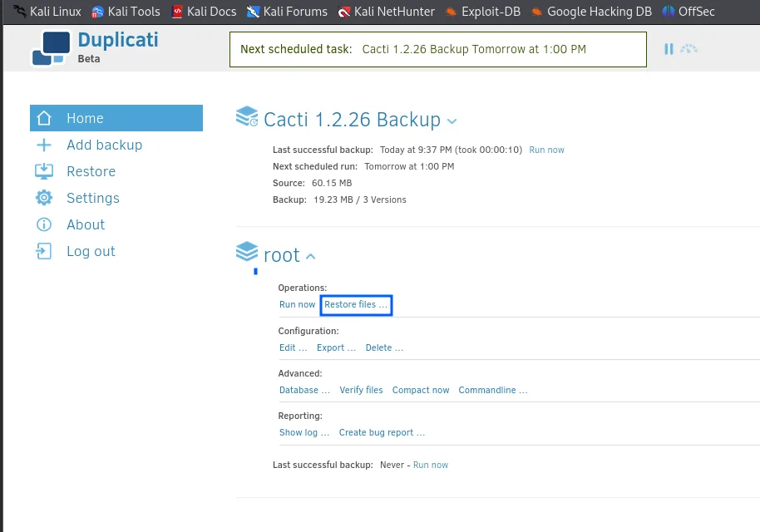The image size is (760, 532).
Task: Click '19.23 MB / 3 Versions' text
Action: pyautogui.click(x=360, y=200)
